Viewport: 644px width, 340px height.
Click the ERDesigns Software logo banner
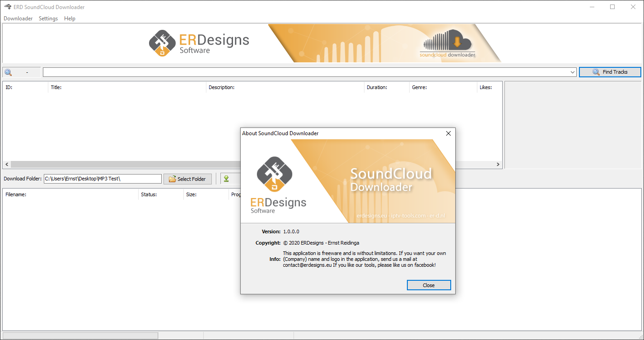point(199,43)
